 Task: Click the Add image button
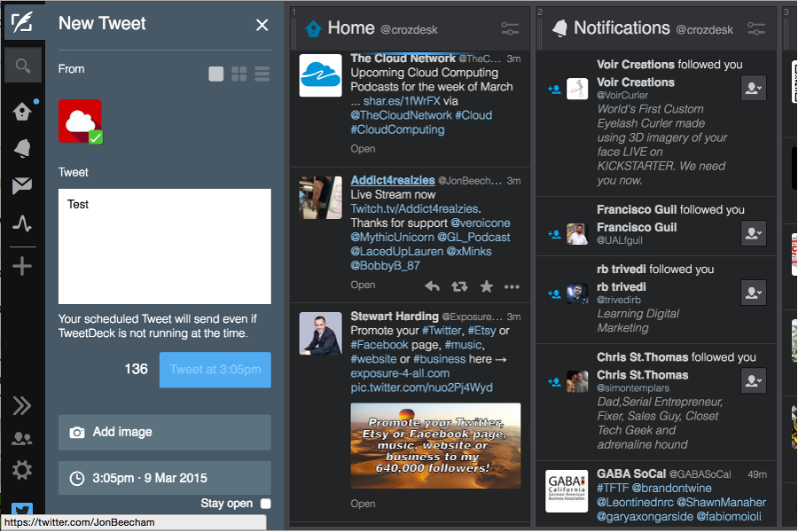[165, 432]
